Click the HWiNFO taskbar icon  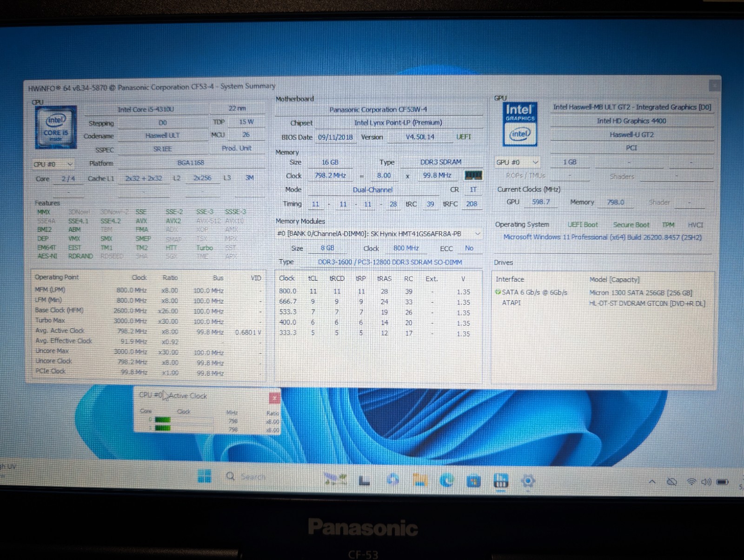click(500, 481)
